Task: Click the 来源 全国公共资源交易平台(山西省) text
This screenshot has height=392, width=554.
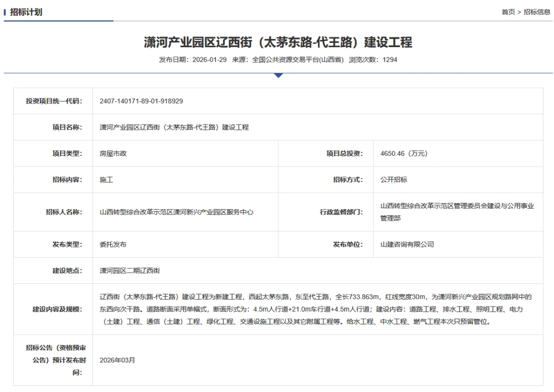Action: pos(288,59)
